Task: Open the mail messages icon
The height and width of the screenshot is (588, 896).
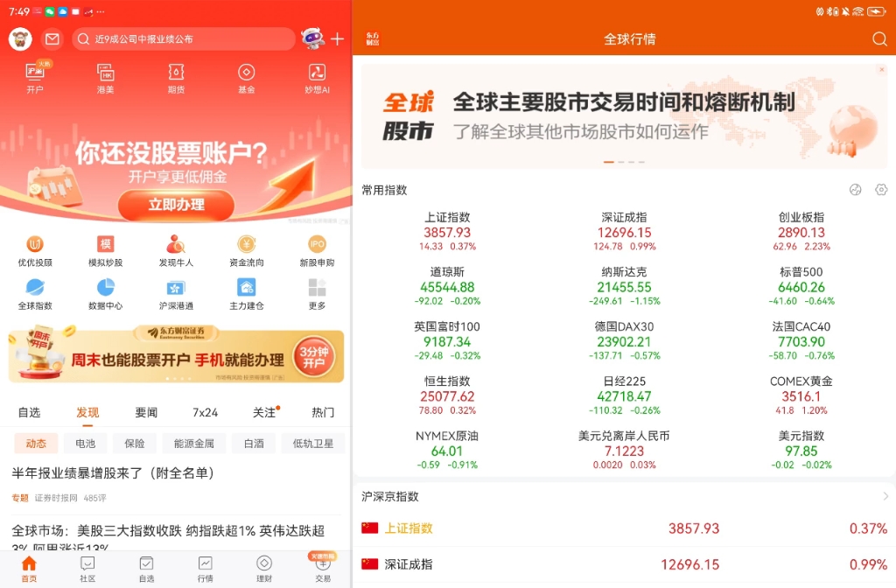Action: coord(52,38)
